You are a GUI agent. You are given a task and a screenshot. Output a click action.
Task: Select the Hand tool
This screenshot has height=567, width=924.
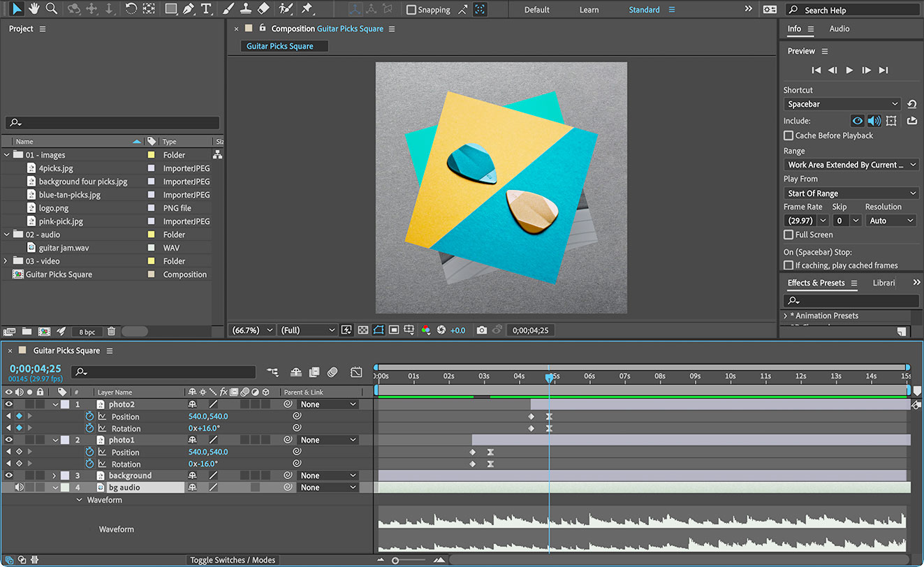pos(34,9)
